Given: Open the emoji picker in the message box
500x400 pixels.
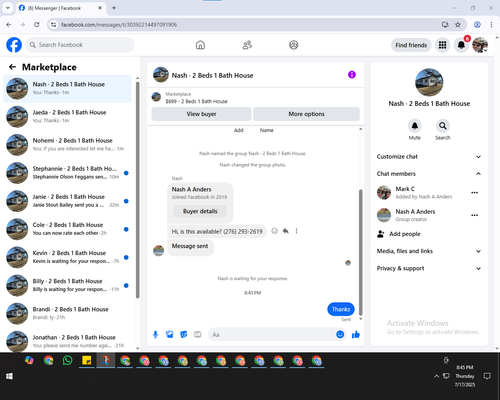Looking at the screenshot, I should pos(340,334).
